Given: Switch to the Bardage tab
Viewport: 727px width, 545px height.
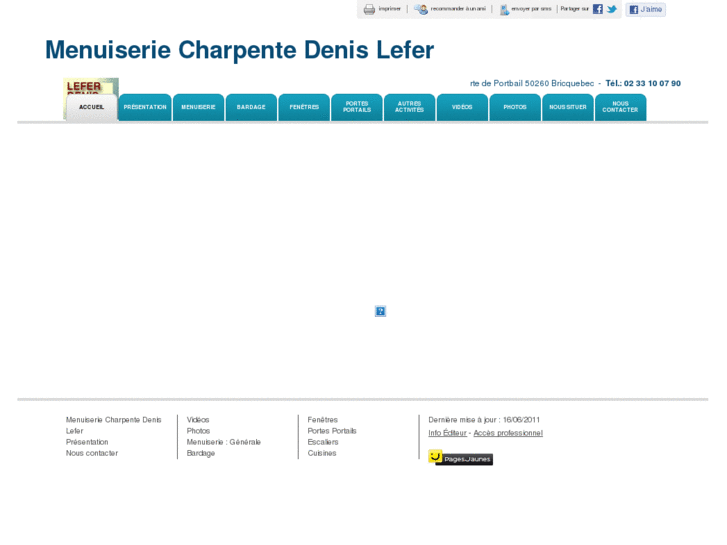Looking at the screenshot, I should (251, 108).
